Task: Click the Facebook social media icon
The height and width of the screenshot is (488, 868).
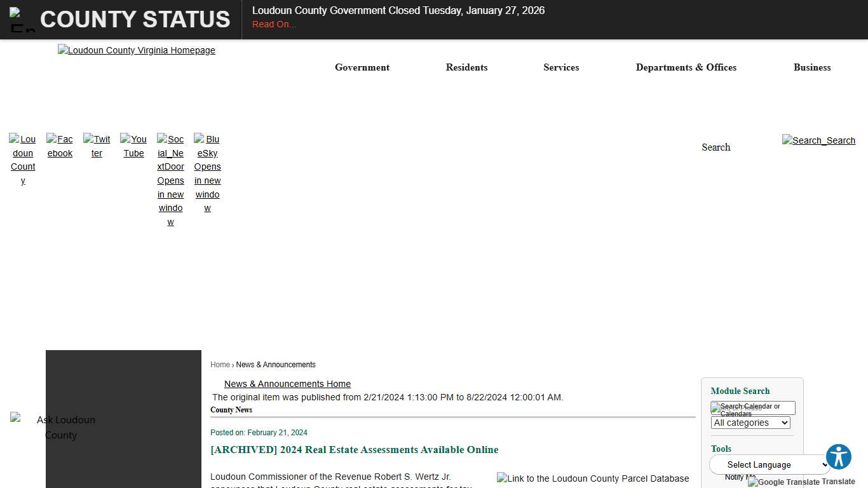Action: (60, 146)
